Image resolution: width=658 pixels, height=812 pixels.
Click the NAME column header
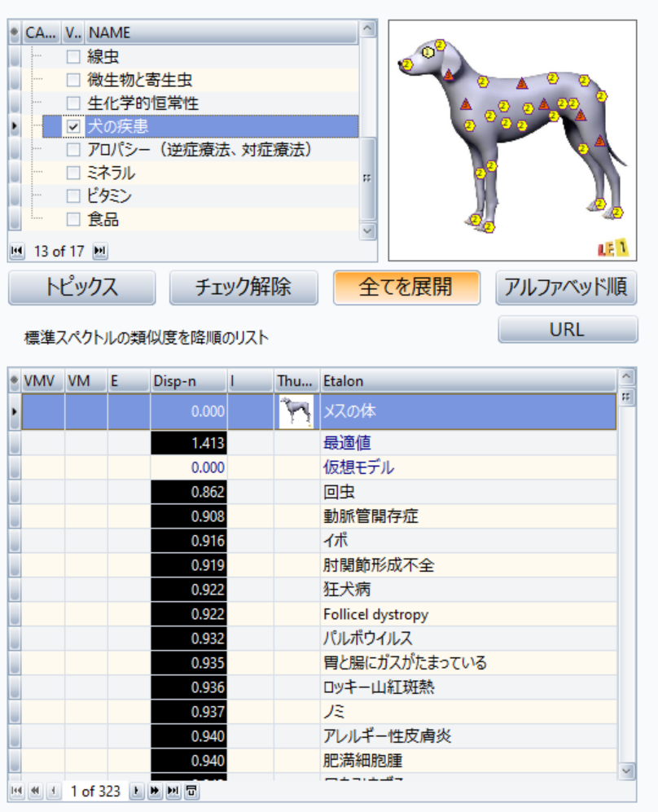click(x=220, y=33)
